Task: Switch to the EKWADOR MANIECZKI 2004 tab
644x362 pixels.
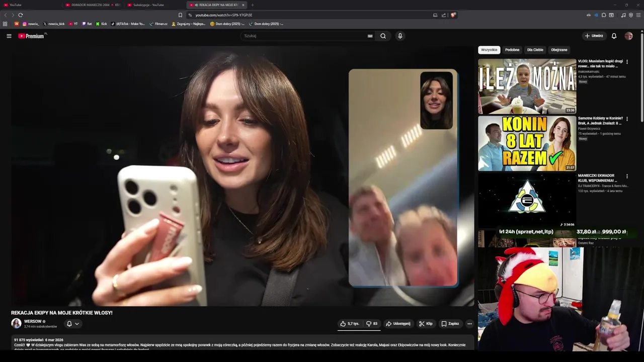Action: pyautogui.click(x=93, y=5)
